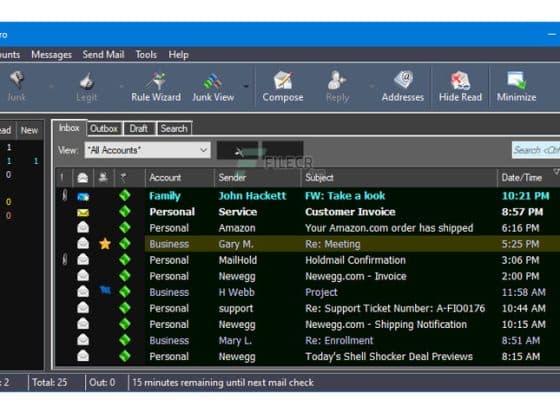Image resolution: width=560 pixels, height=420 pixels.
Task: Click the New column header in sidebar
Action: click(x=29, y=130)
